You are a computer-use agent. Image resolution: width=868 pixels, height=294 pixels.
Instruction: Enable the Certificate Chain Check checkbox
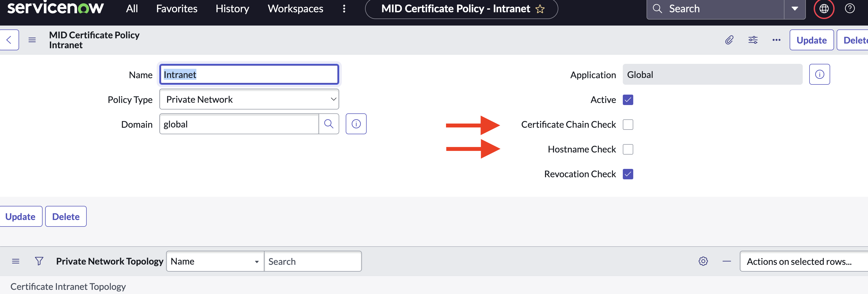point(628,125)
